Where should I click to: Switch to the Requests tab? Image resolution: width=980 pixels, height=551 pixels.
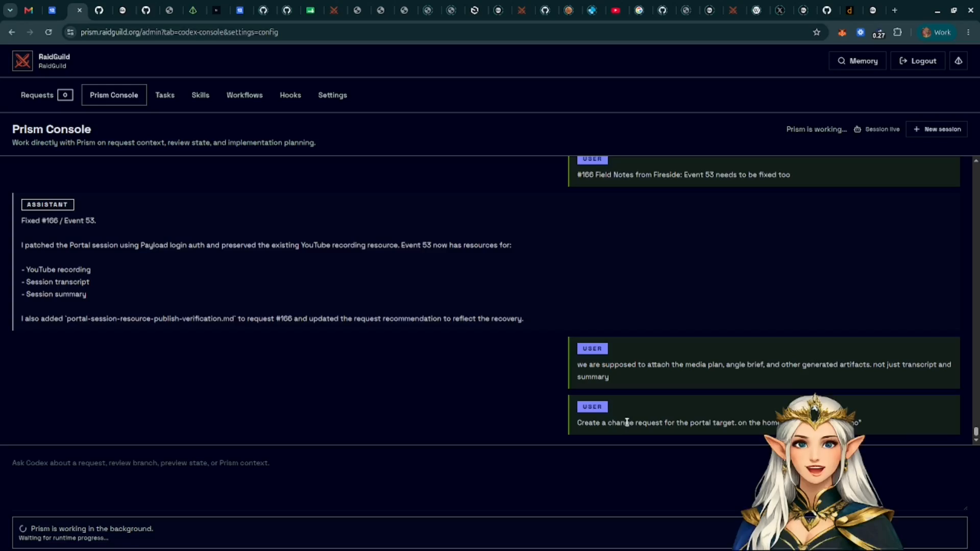pyautogui.click(x=46, y=95)
